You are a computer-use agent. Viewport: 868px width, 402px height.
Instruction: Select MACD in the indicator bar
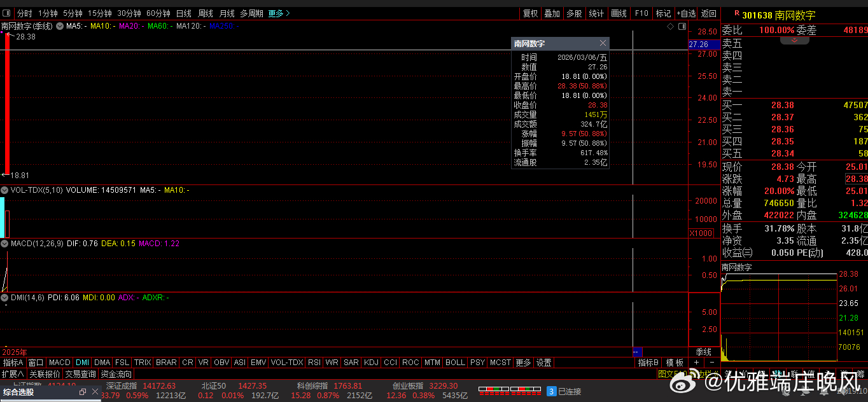pyautogui.click(x=60, y=363)
